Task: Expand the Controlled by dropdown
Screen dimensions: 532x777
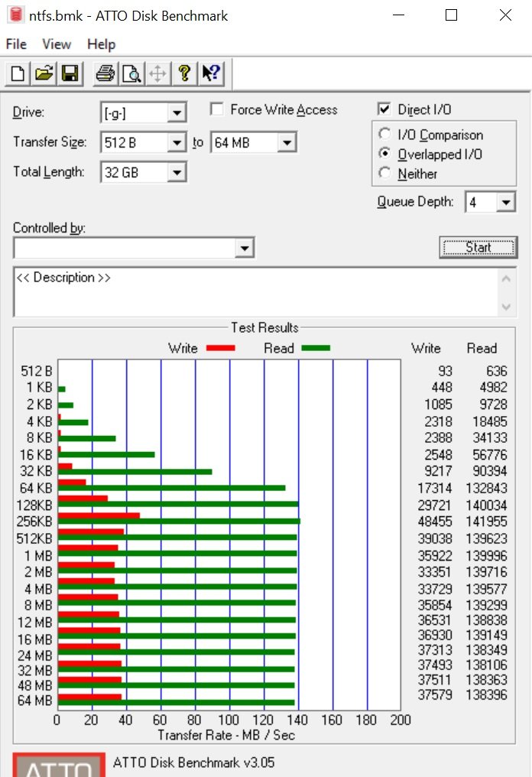Action: click(x=245, y=248)
